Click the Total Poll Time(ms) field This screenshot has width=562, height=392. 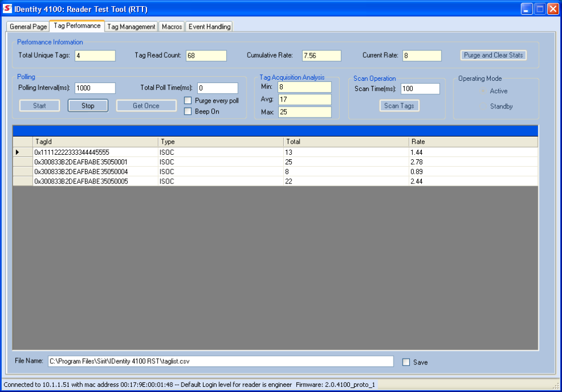coord(218,88)
